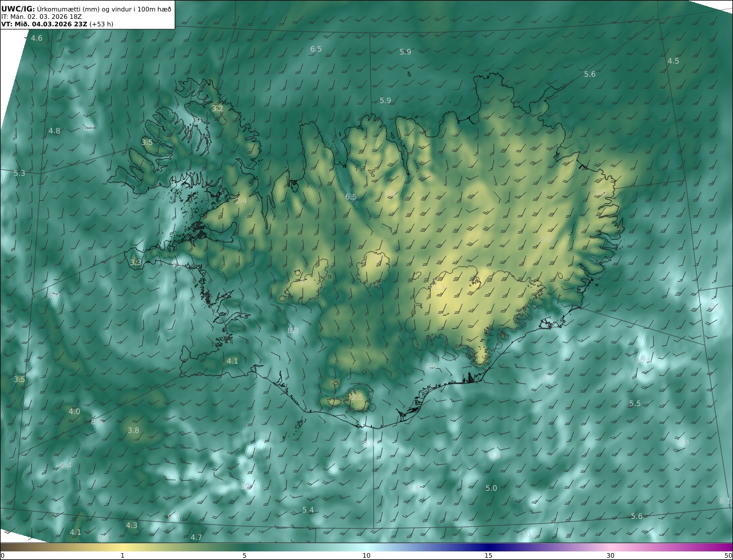Click the 'VT: Mið. 04.03.2026 23Z' line

pos(44,24)
